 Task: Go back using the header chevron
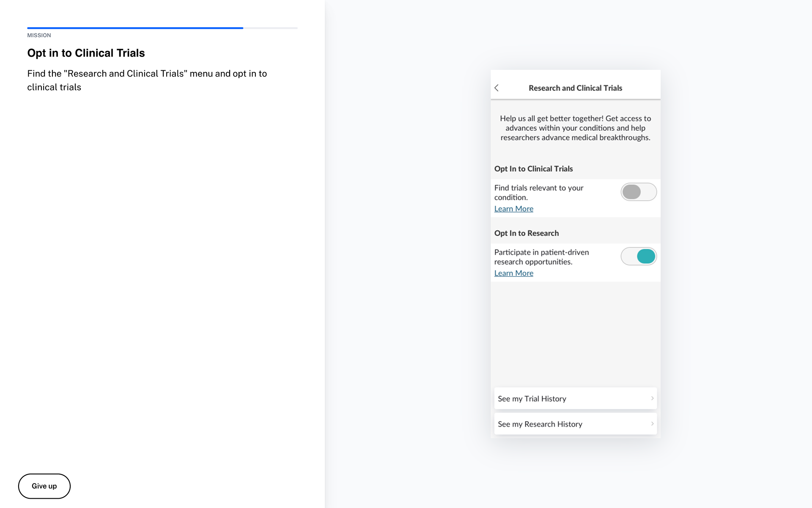point(497,88)
